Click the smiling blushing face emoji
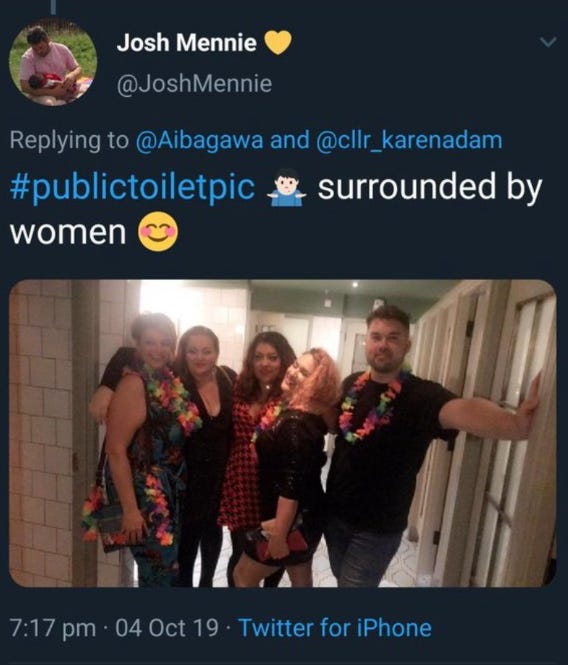The height and width of the screenshot is (665, 568). click(158, 232)
